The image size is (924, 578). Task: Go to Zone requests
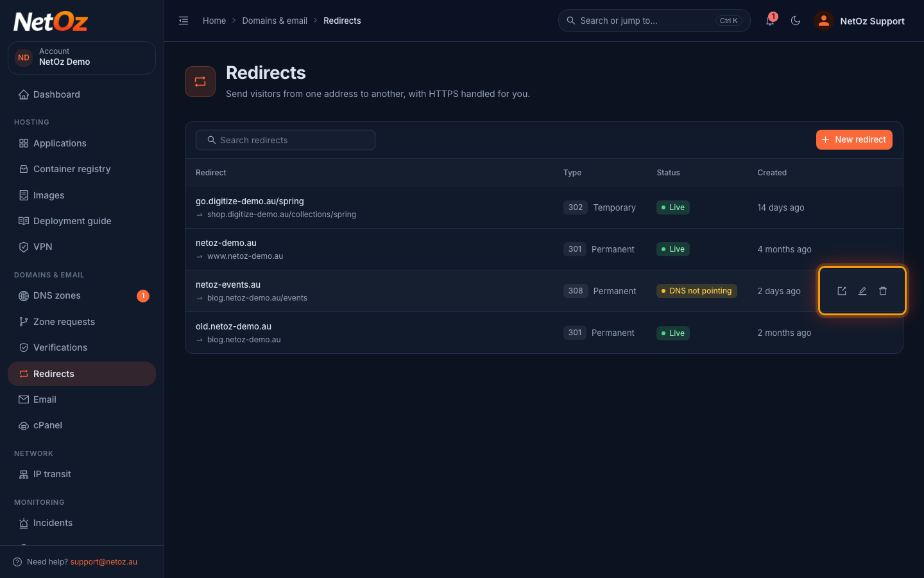(81, 322)
